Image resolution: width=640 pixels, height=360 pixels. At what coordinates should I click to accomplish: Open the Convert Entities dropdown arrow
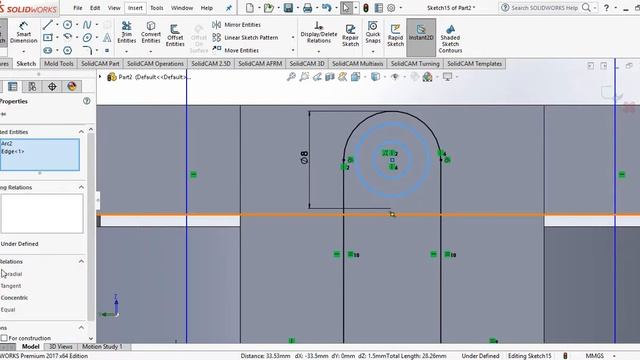pos(151,51)
